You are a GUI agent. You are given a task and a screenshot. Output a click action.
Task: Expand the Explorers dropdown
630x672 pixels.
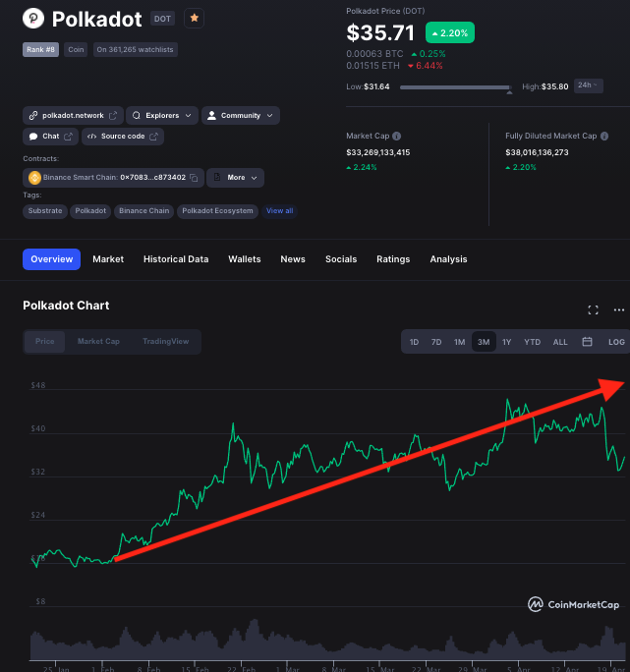pyautogui.click(x=162, y=116)
